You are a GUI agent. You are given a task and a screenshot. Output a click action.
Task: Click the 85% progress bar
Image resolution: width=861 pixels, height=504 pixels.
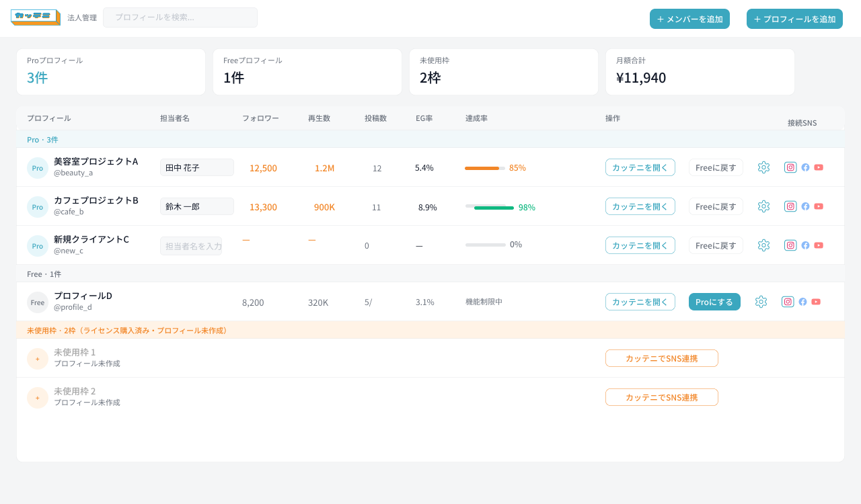pos(485,168)
